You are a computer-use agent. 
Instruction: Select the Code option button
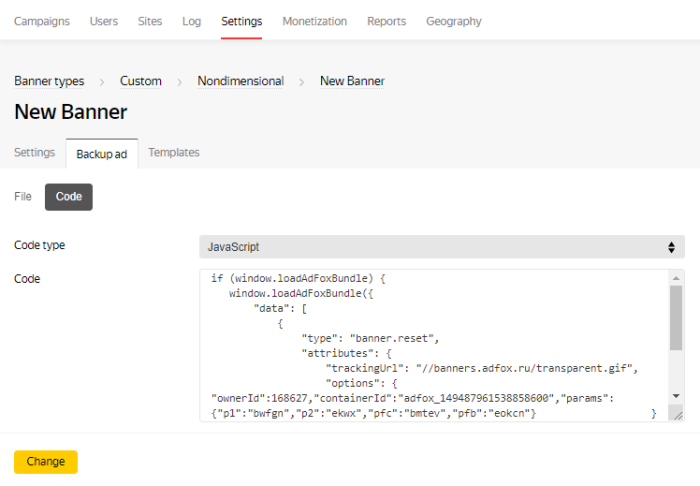coord(69,197)
